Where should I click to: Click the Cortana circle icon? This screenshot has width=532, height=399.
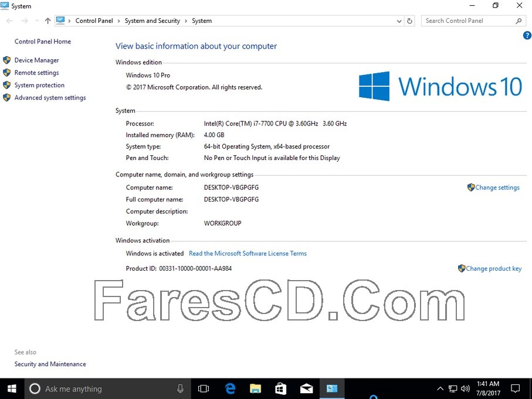point(35,389)
